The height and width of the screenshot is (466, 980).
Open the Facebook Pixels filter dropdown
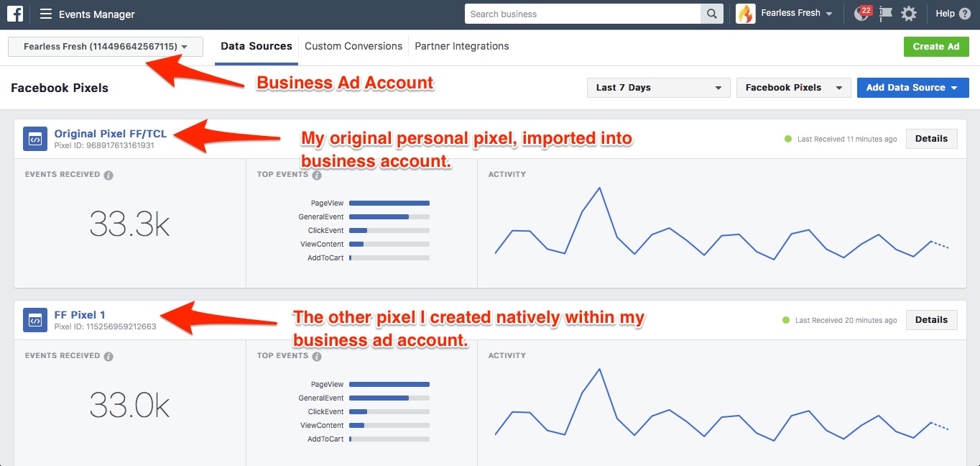pos(794,88)
